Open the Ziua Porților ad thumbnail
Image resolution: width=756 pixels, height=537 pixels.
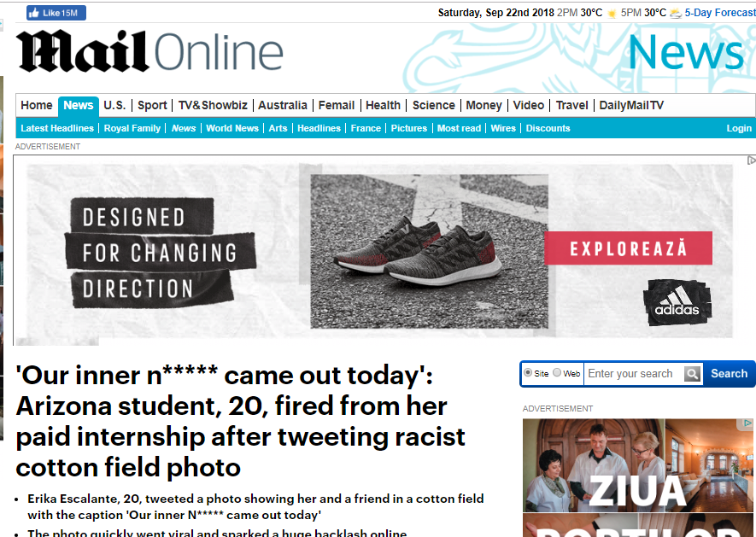click(637, 477)
